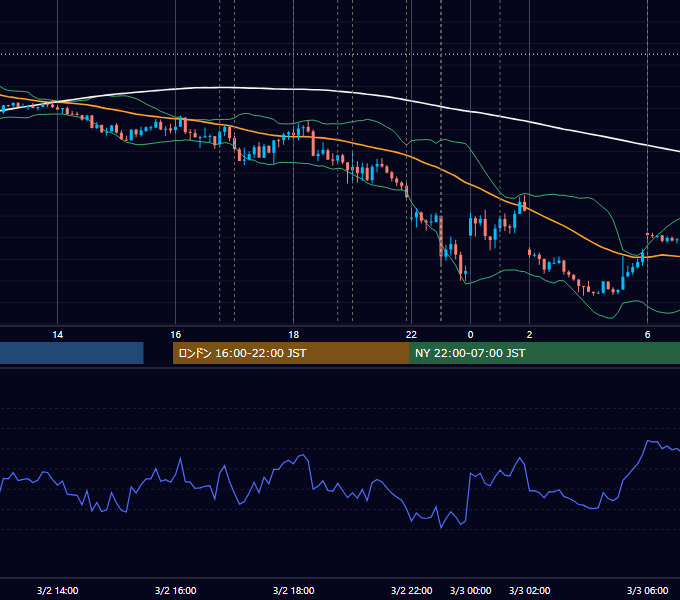The width and height of the screenshot is (680, 600).
Task: Select the 6 hour label on chart axis
Action: pos(647,335)
